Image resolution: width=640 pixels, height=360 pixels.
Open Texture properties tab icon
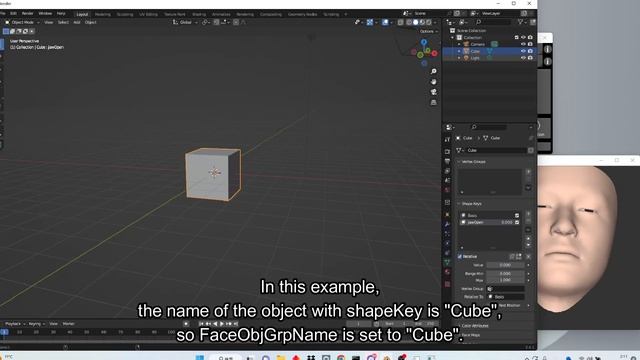[x=447, y=284]
